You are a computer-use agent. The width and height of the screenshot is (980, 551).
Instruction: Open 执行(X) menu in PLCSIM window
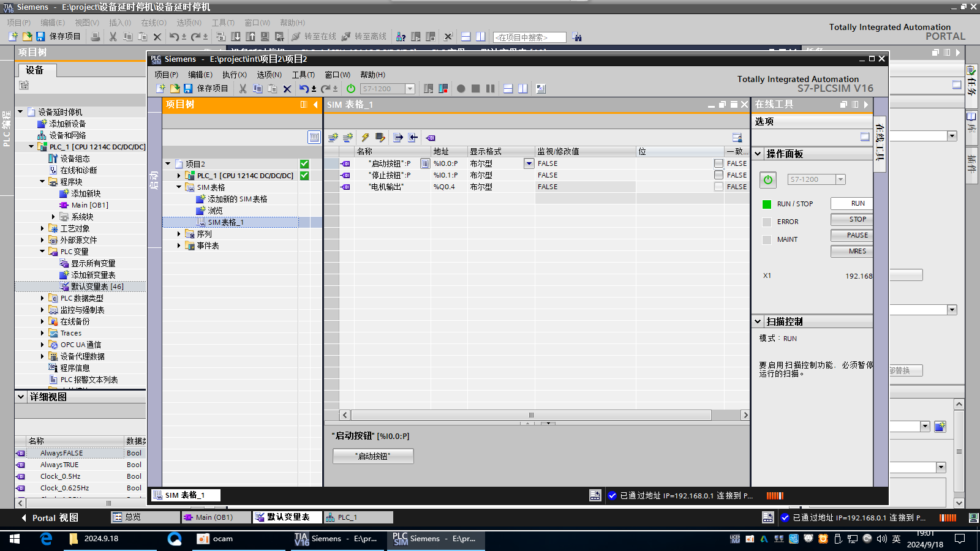(235, 75)
